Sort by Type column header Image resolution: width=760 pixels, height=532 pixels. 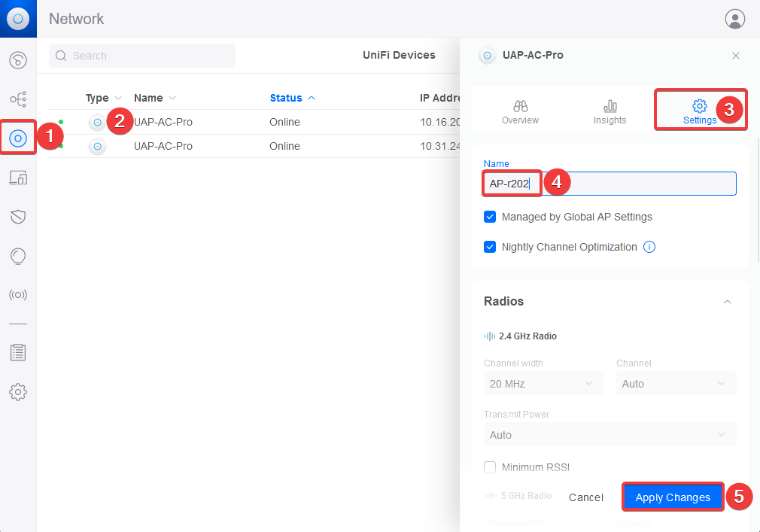103,98
